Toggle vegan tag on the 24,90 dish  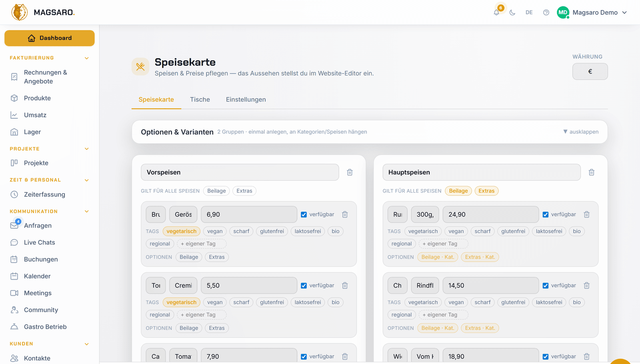456,231
